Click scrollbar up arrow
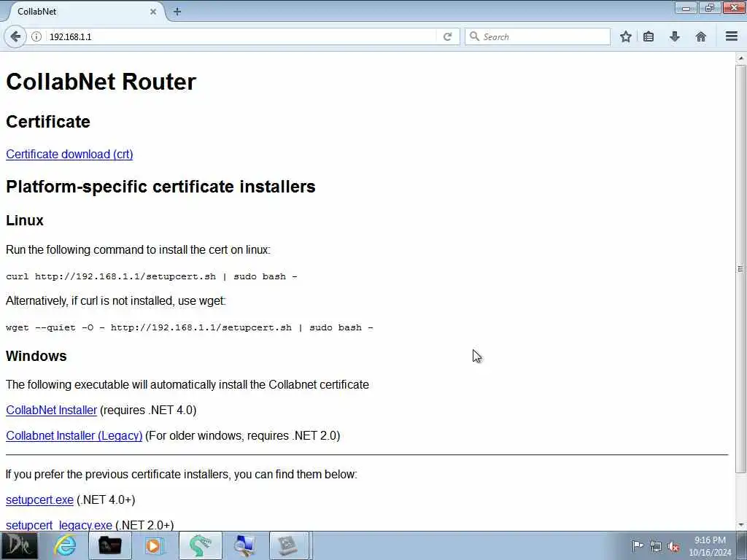 [740, 58]
